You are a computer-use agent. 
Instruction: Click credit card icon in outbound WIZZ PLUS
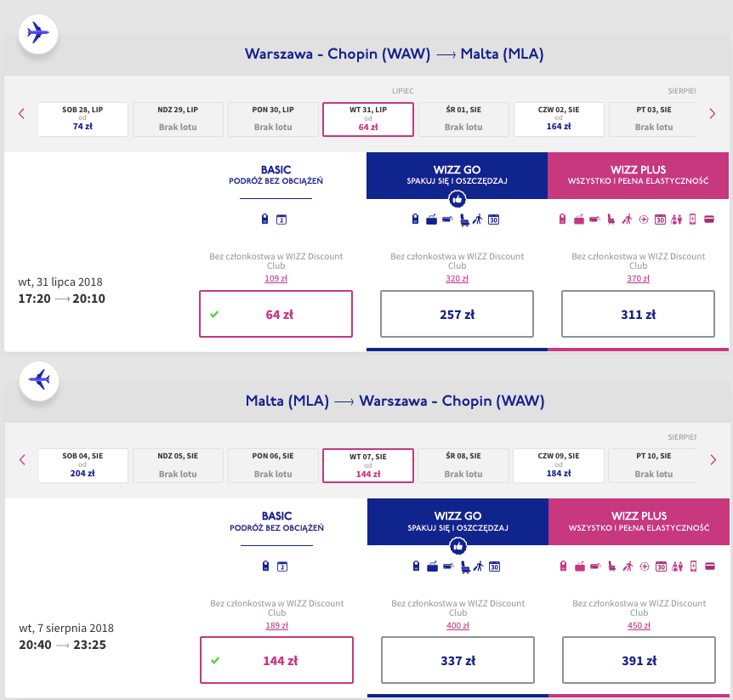(x=709, y=219)
